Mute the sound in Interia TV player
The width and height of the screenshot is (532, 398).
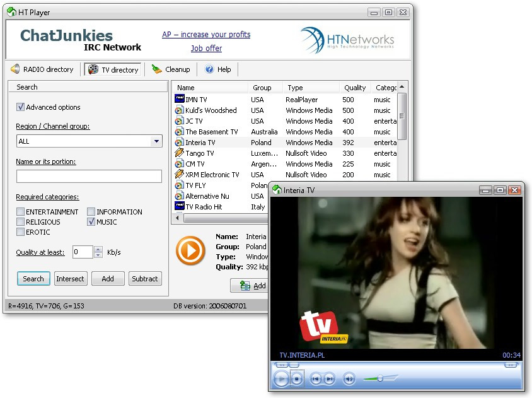[349, 378]
